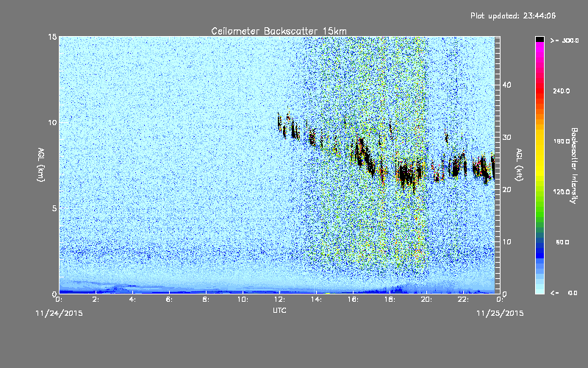Click the 10: hour tick label
Image resolution: width=588 pixels, height=368 pixels.
click(243, 300)
